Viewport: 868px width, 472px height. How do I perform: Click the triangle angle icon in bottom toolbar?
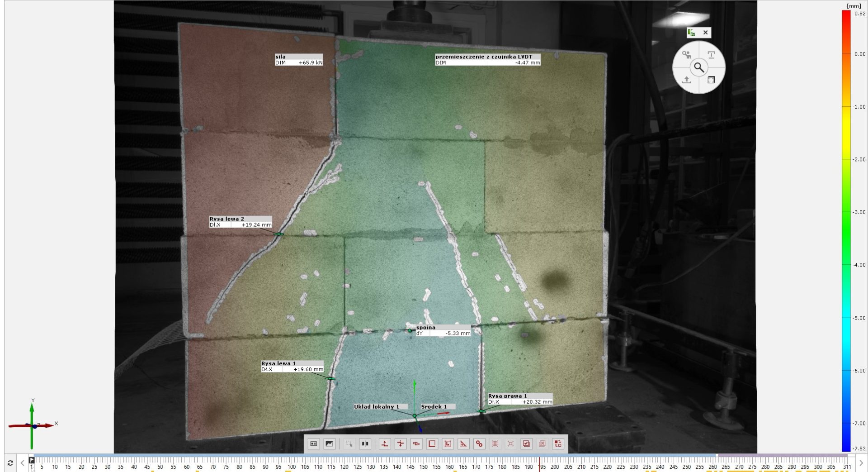click(463, 444)
